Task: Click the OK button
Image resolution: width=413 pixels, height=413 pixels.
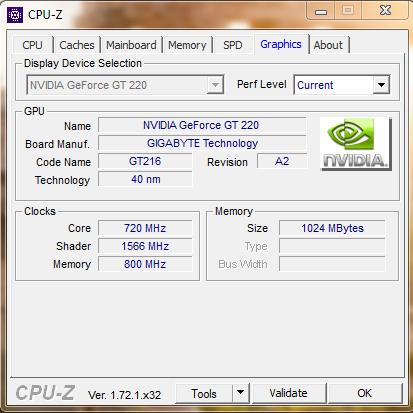Action: coord(365,393)
